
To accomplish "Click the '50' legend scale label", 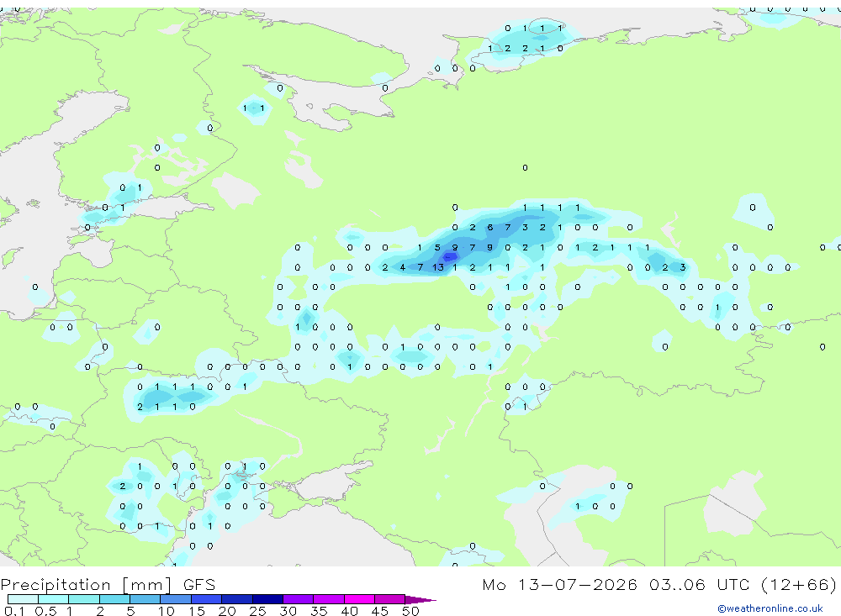I will (x=410, y=611).
